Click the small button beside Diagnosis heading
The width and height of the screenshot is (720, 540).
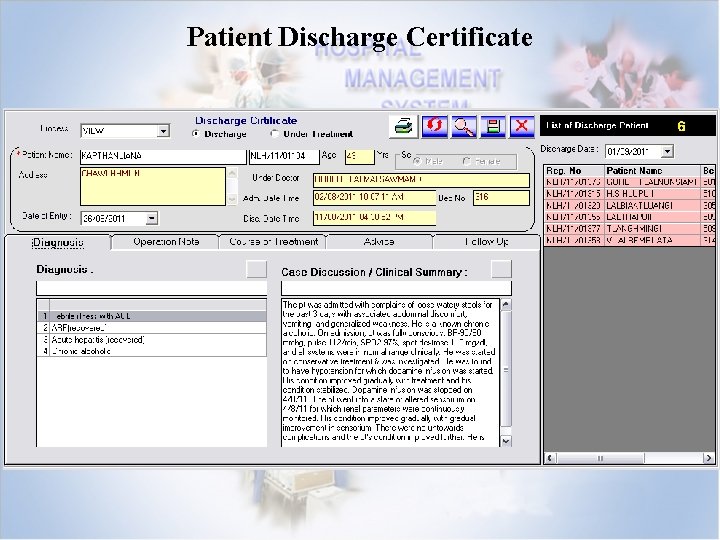[x=257, y=268]
